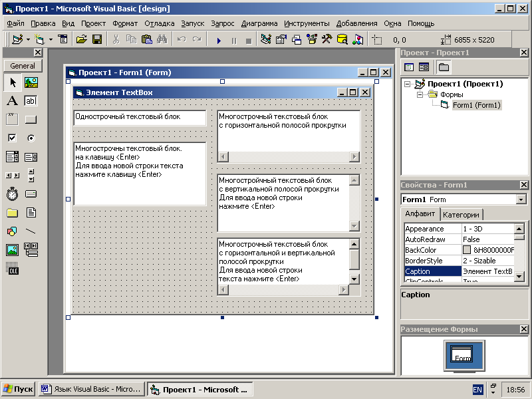Select the Image tool

tap(13, 250)
